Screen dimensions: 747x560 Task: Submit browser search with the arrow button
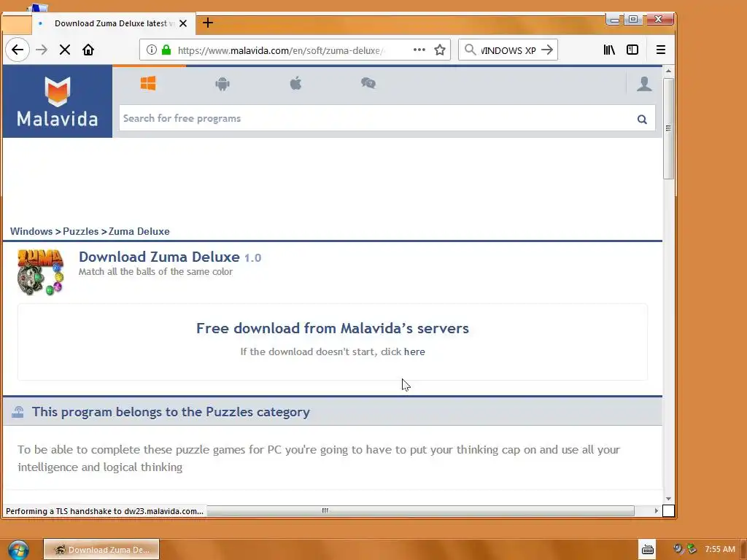pyautogui.click(x=547, y=50)
